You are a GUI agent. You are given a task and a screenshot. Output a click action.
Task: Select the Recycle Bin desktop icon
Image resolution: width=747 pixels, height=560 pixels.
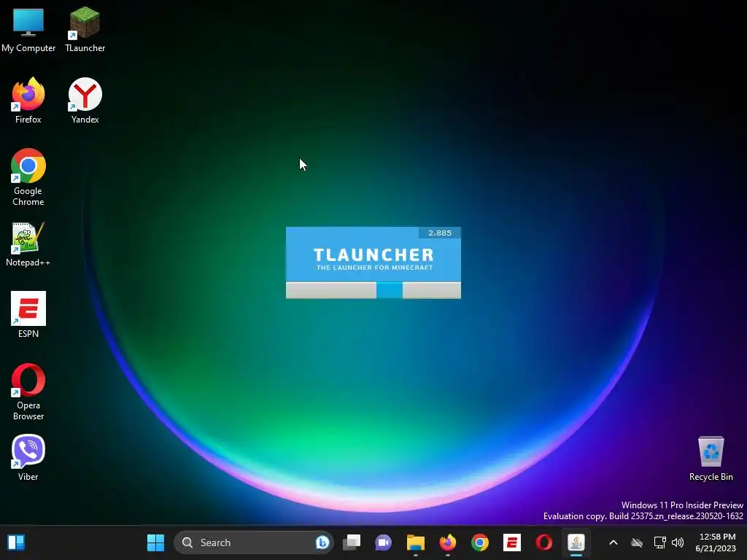[711, 459]
